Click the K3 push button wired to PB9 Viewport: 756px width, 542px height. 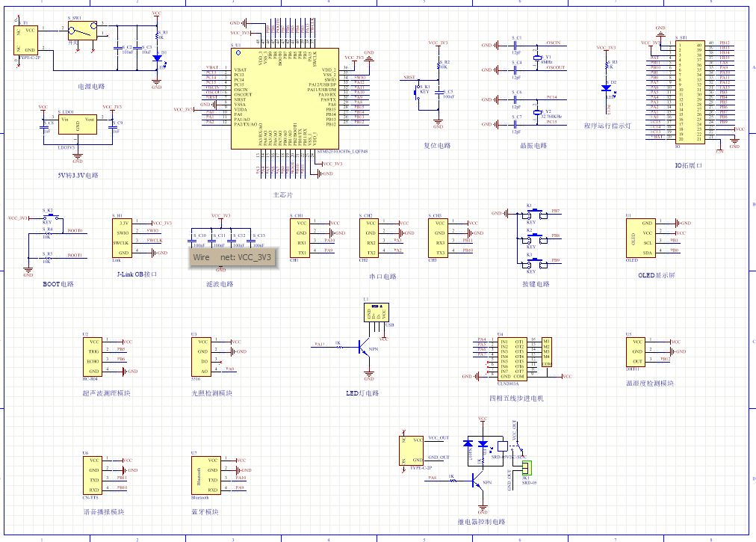coord(535,264)
